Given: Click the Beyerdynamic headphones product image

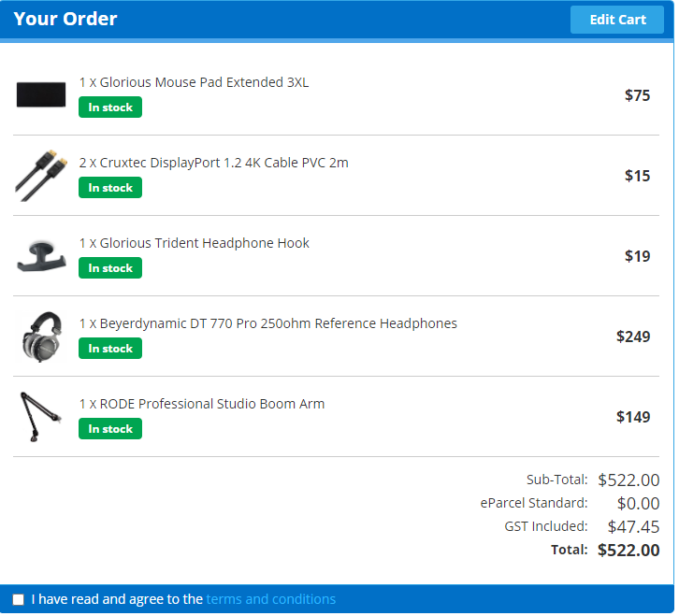Looking at the screenshot, I should (x=41, y=337).
